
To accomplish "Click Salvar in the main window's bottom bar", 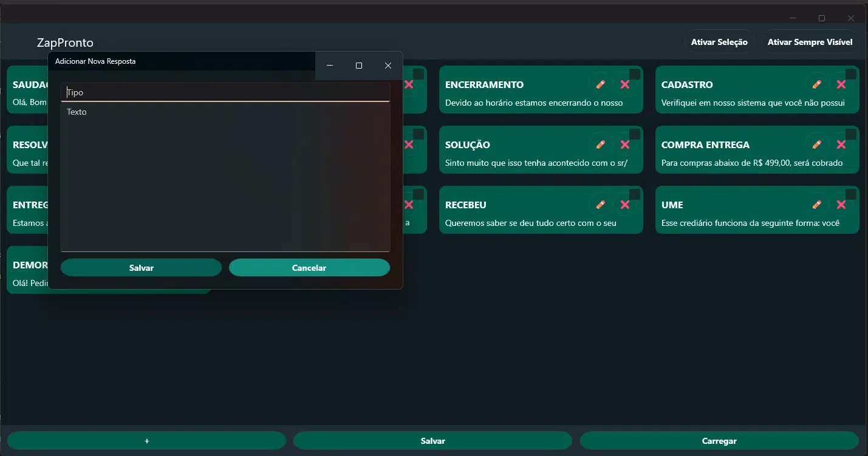I will click(x=432, y=441).
